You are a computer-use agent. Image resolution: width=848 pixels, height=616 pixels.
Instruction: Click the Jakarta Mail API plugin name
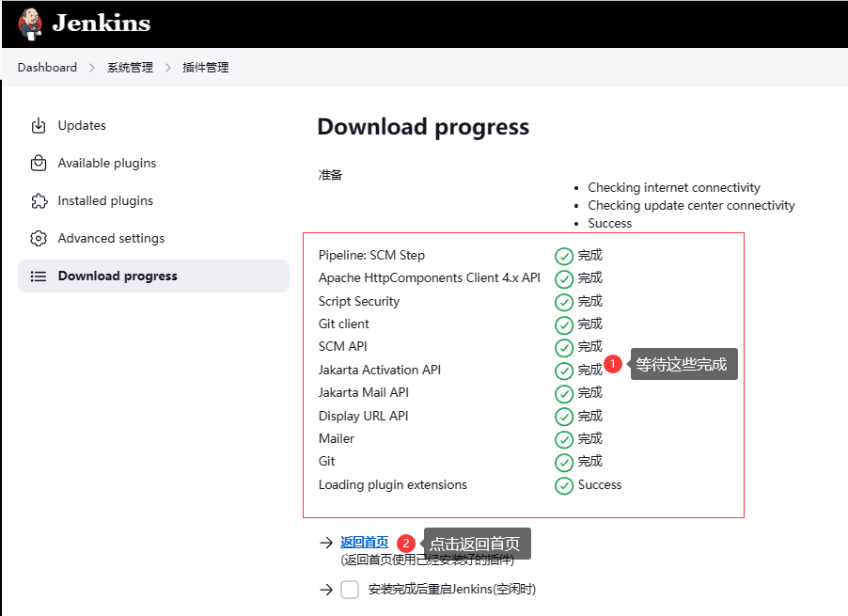tap(364, 392)
